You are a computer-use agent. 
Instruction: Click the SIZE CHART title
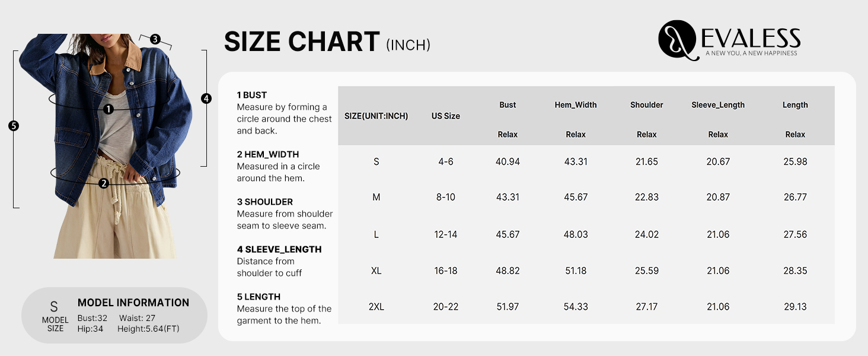click(x=302, y=42)
